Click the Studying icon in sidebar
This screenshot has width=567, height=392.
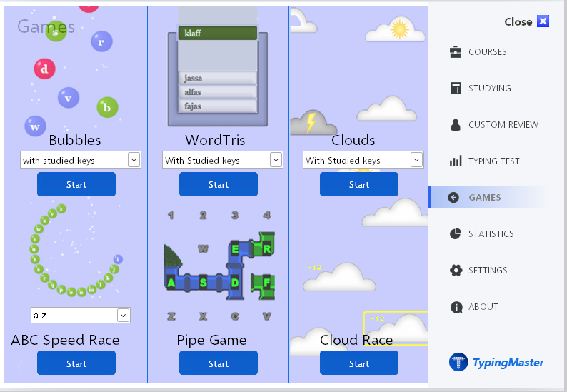(x=456, y=89)
